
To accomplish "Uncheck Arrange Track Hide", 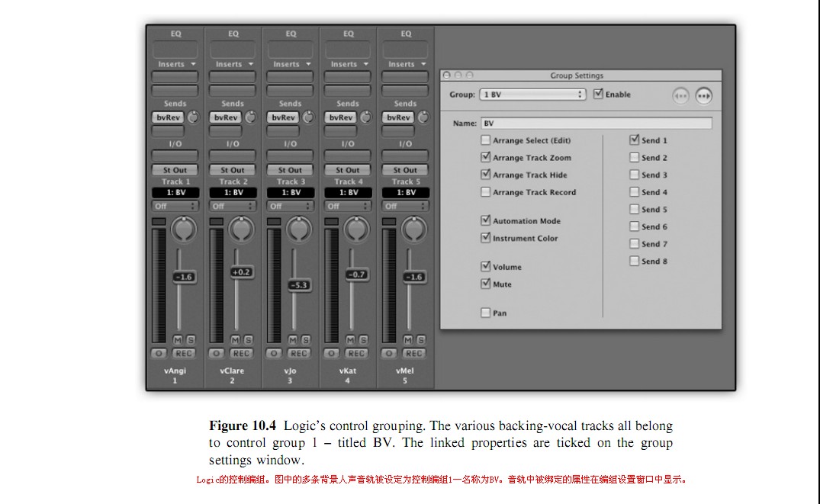I will 485,174.
